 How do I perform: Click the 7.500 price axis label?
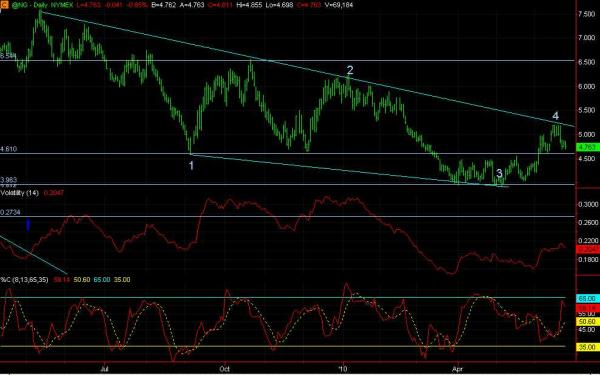click(x=587, y=14)
